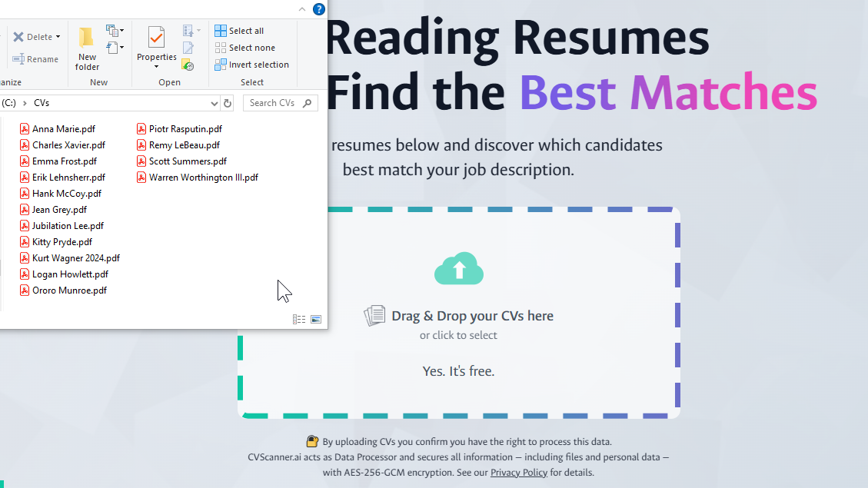
Task: Click the magnifier icon in Search CVs box
Action: point(308,103)
